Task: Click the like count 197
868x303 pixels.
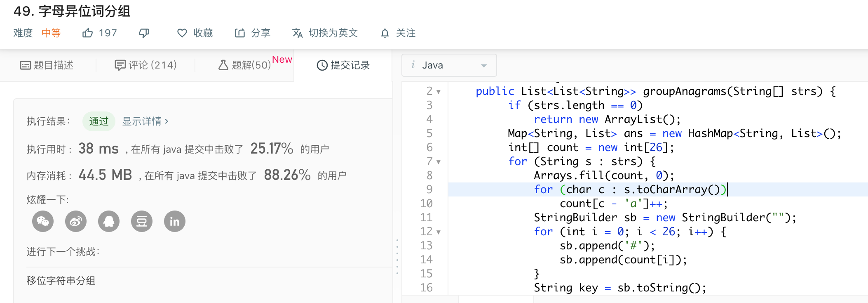Action: 108,33
